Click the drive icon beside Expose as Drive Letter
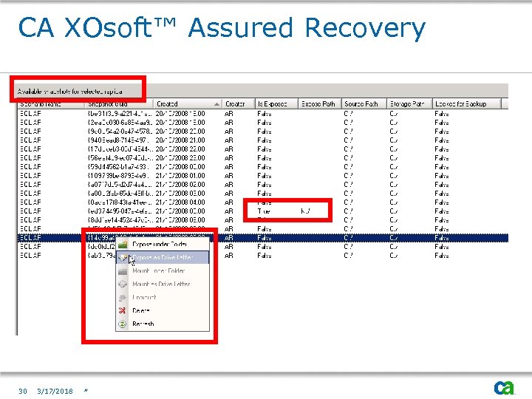The image size is (532, 399). tap(123, 258)
